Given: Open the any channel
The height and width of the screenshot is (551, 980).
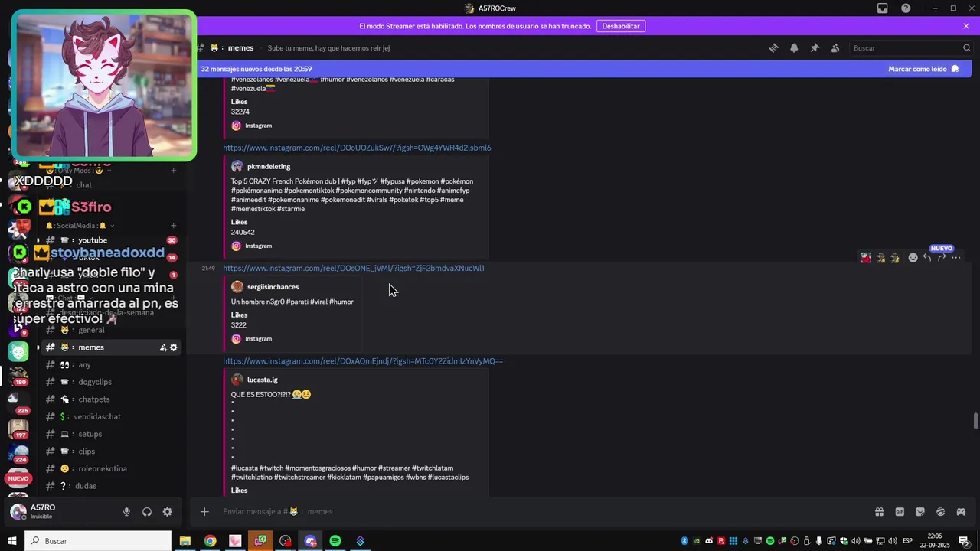Looking at the screenshot, I should 111,365.
